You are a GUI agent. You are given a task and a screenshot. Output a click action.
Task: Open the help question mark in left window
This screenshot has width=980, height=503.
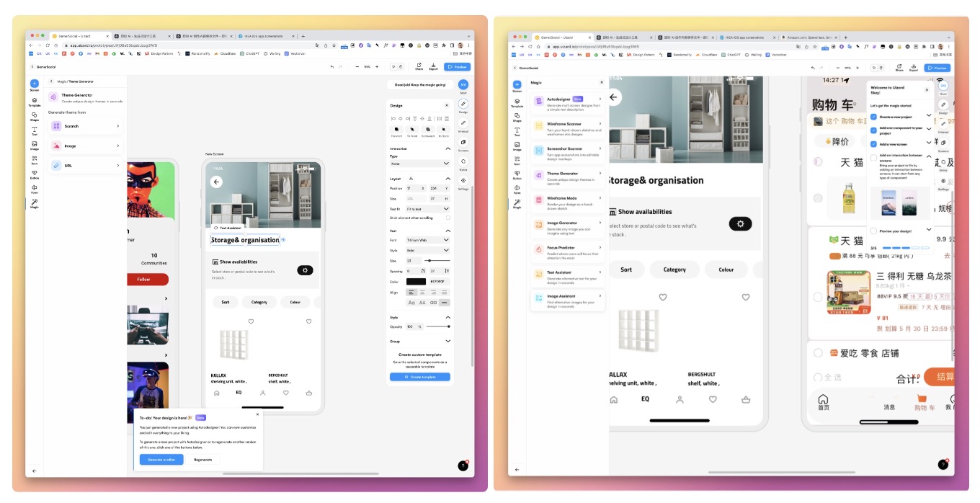click(x=463, y=466)
